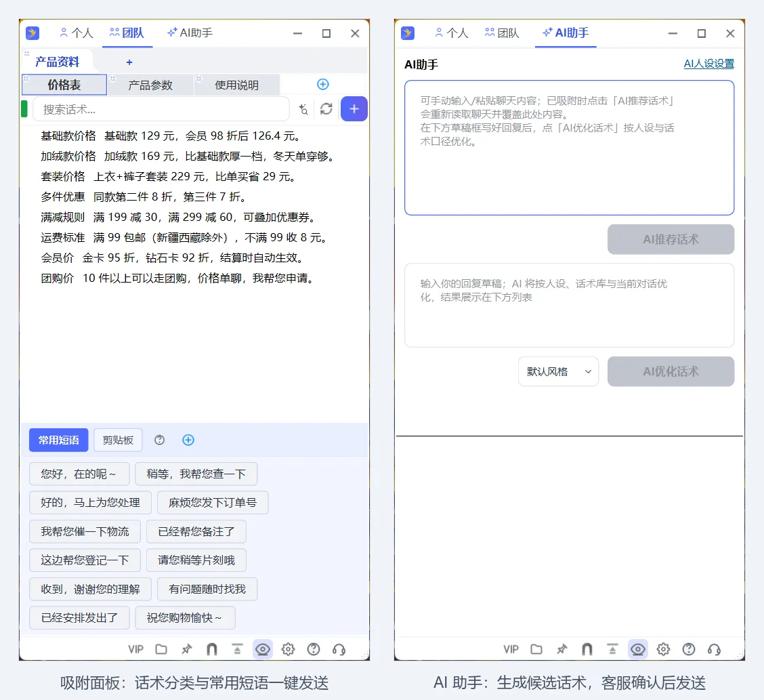Send the phrase 已经帮您备注了
Image resolution: width=764 pixels, height=700 pixels.
(196, 531)
